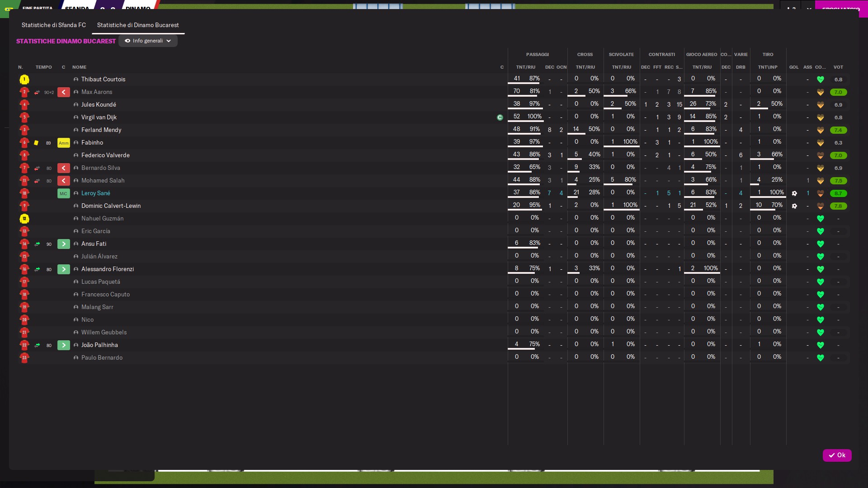Open Leroy Sané's player profile link
The width and height of the screenshot is (868, 488).
point(96,193)
